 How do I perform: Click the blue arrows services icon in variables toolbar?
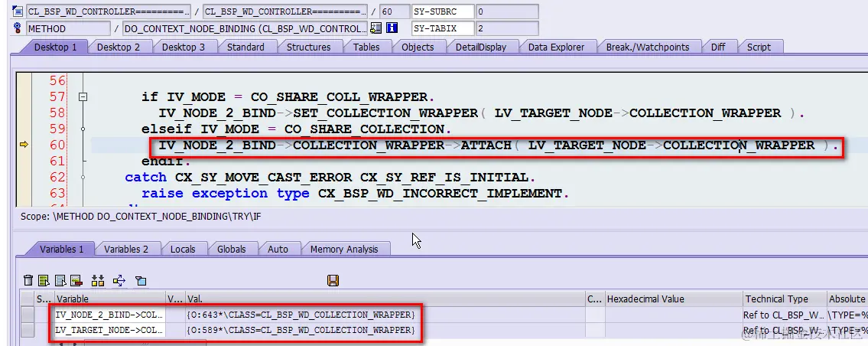point(119,281)
